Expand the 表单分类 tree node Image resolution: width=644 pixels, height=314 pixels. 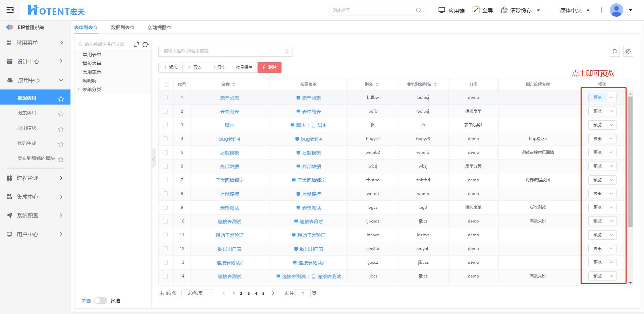coord(79,89)
